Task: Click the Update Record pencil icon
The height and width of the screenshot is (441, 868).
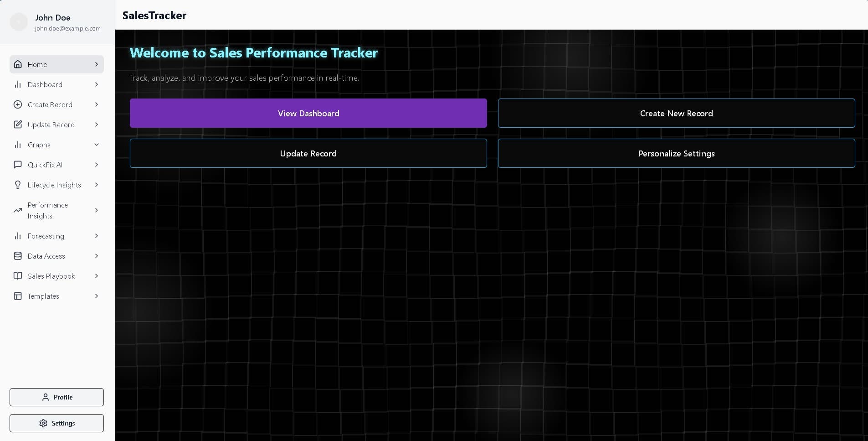Action: pos(18,125)
